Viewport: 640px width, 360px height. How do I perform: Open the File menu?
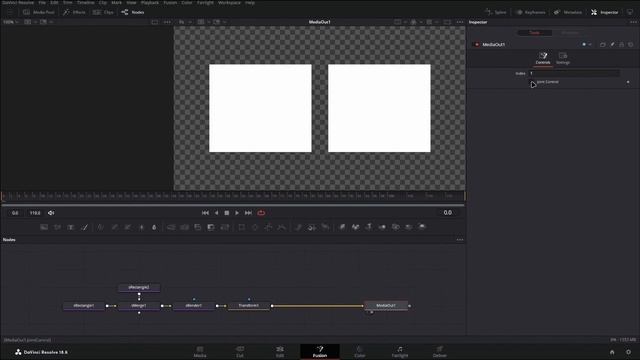[42, 2]
